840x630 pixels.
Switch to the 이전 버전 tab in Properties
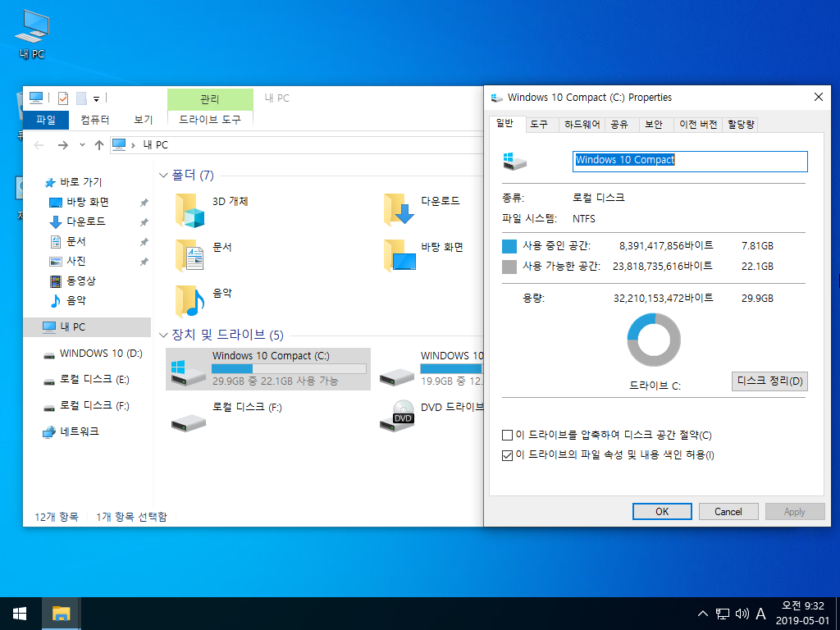pyautogui.click(x=698, y=125)
